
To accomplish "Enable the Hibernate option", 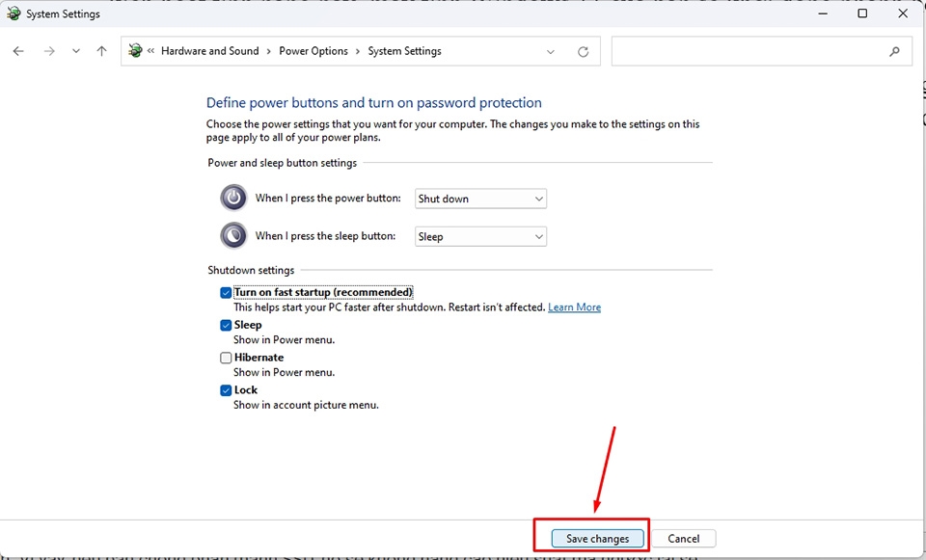I will tap(225, 357).
